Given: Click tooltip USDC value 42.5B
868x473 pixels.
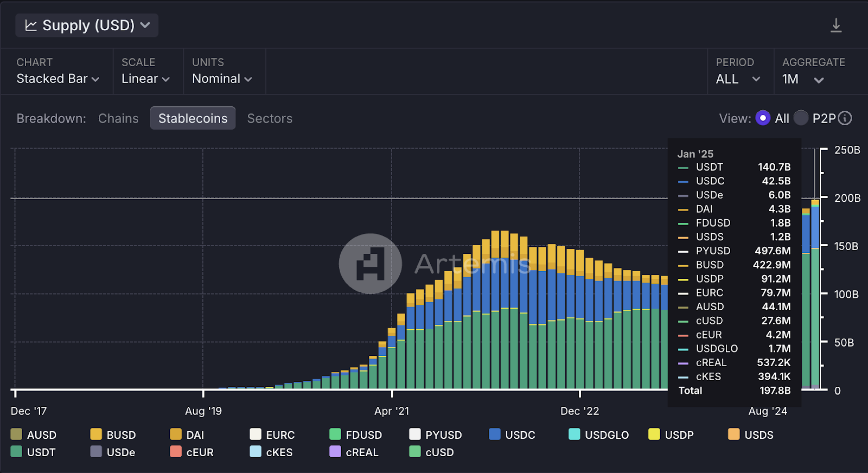Looking at the screenshot, I should (776, 181).
